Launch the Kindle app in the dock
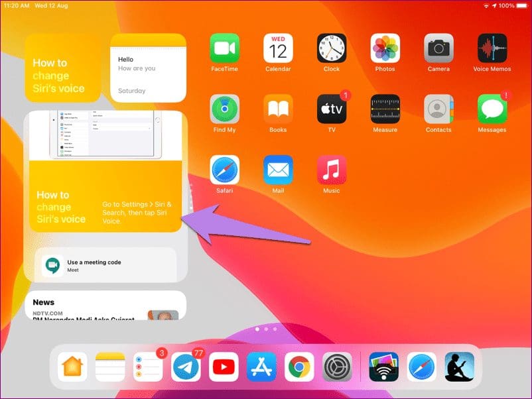The image size is (532, 399). (x=460, y=367)
